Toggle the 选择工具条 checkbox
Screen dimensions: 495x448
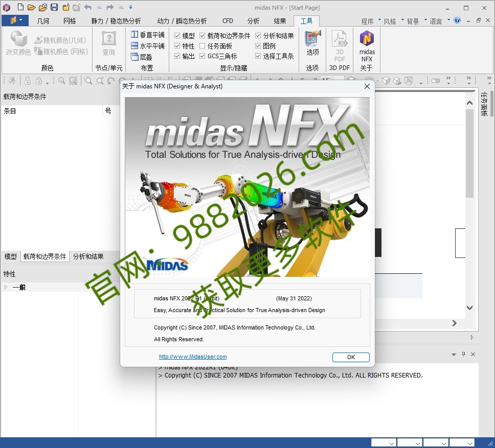[x=258, y=56]
